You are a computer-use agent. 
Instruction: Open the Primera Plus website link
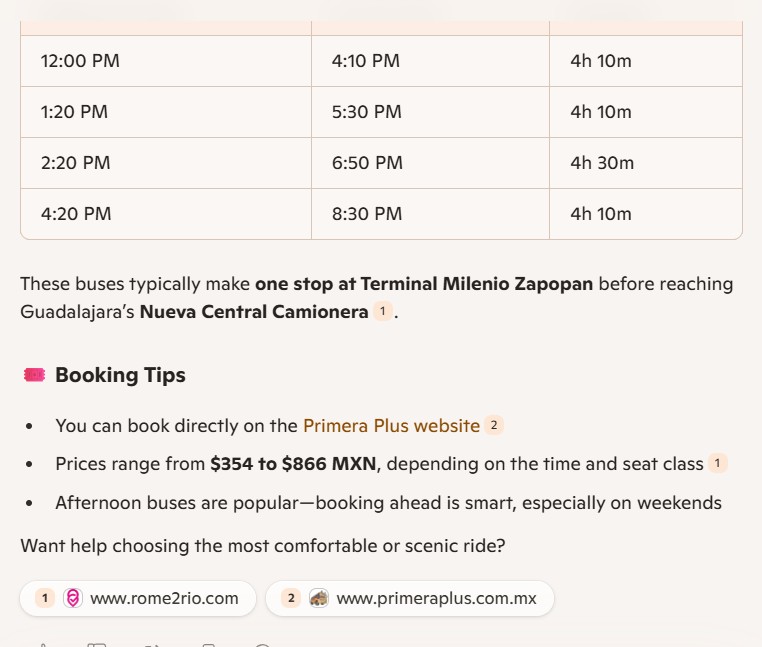click(391, 426)
